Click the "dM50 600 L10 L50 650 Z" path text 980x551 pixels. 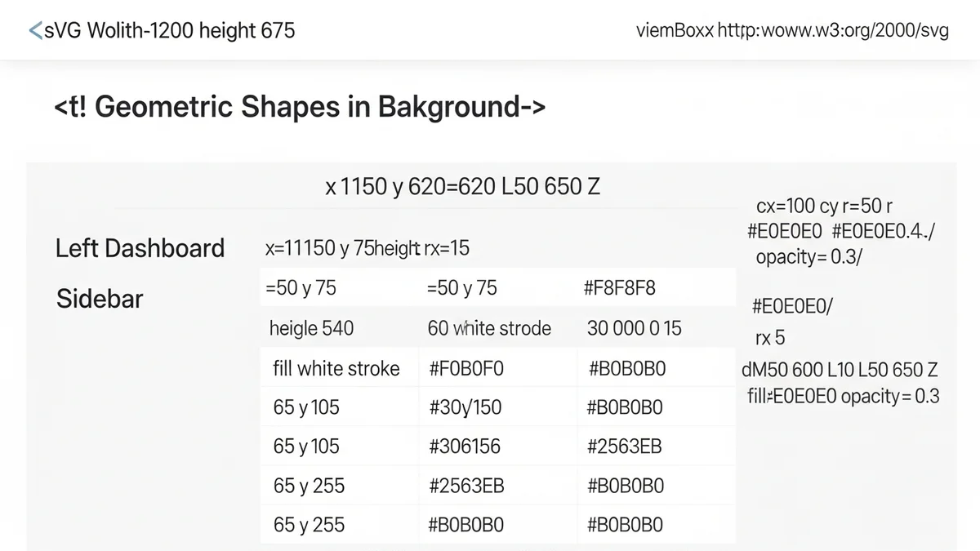tap(840, 368)
